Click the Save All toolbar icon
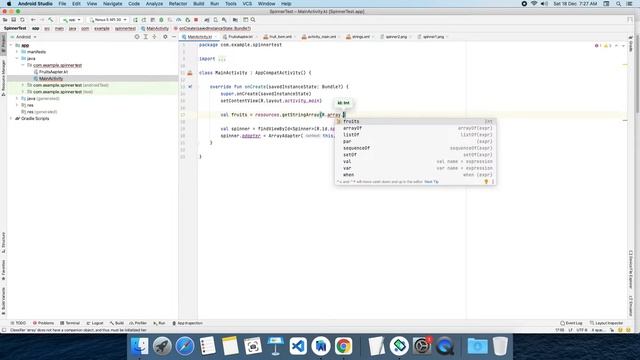This screenshot has height=360, width=640. (13, 20)
